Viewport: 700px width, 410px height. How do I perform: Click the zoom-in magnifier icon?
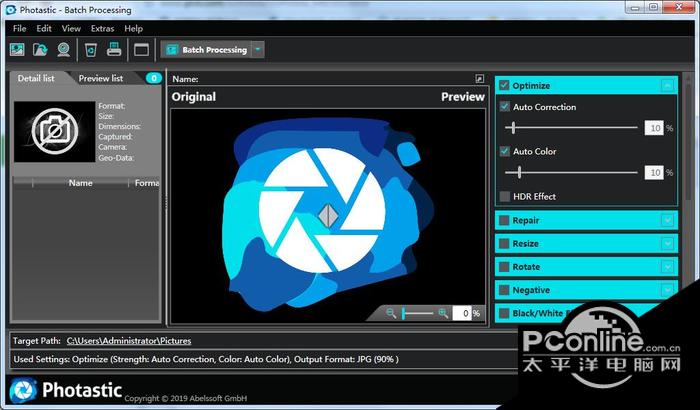pos(443,313)
